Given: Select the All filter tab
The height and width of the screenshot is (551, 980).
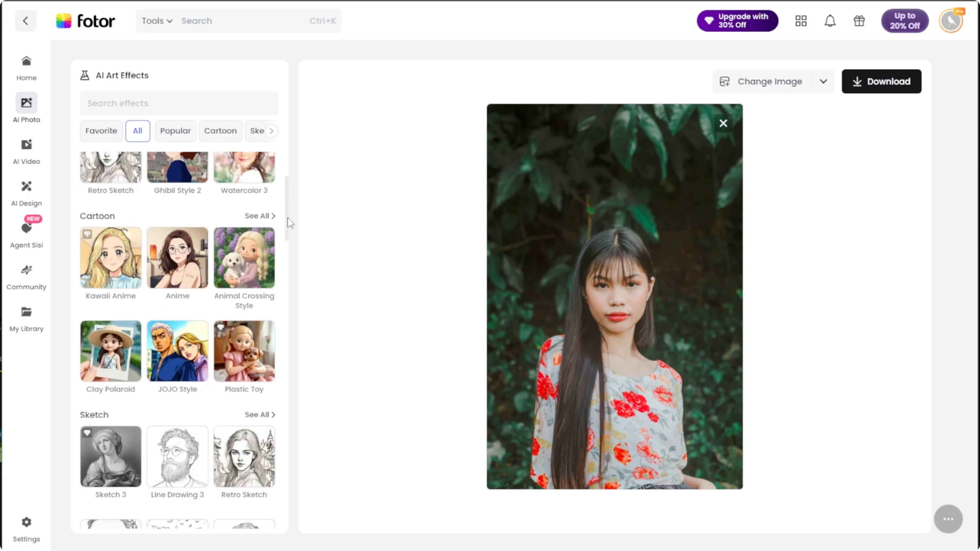Looking at the screenshot, I should [x=137, y=131].
